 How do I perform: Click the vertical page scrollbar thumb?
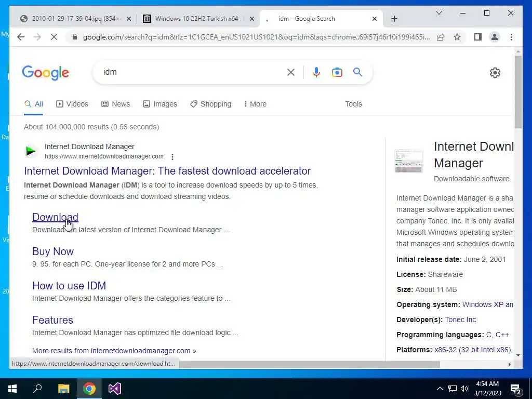click(518, 91)
